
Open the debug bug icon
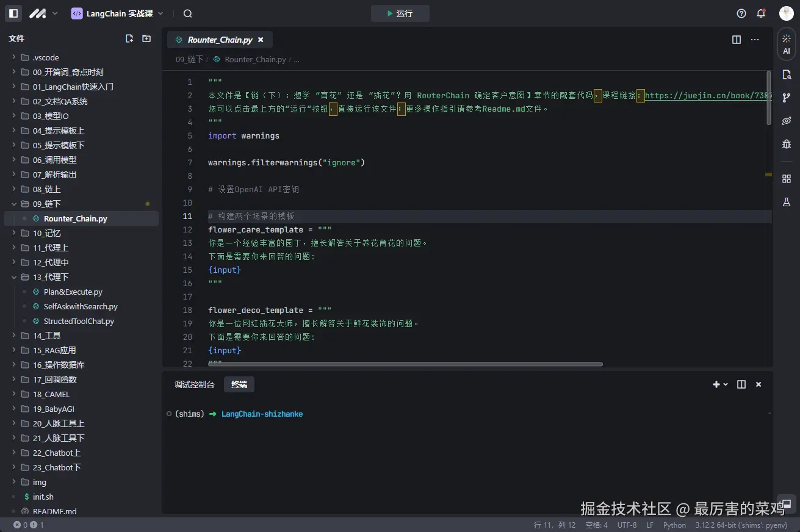pos(787,144)
